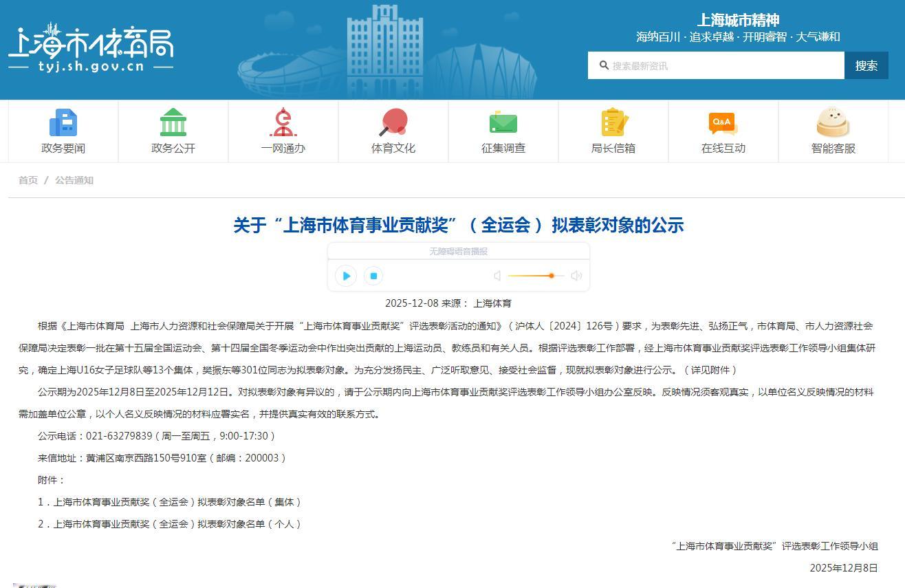Viewport: 905px width, 588px height.
Task: Click the article title 关于“上海市体育事业贡献奖”
Action: (x=458, y=225)
